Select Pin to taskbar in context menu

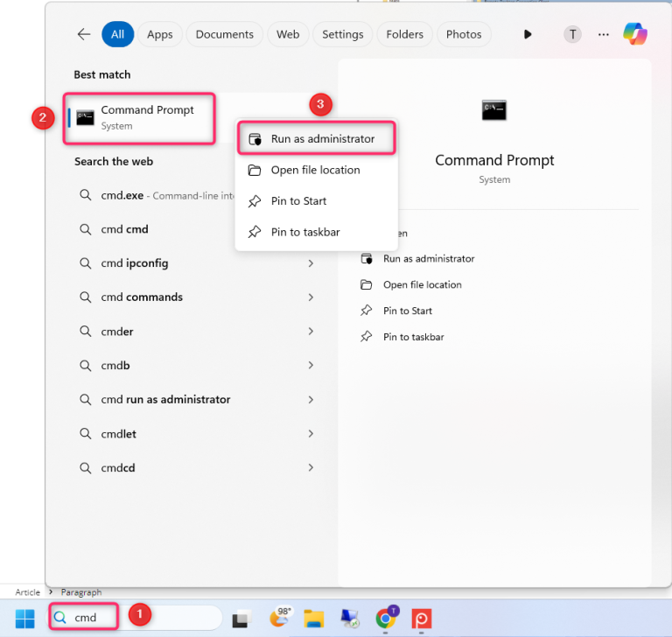[x=304, y=232]
